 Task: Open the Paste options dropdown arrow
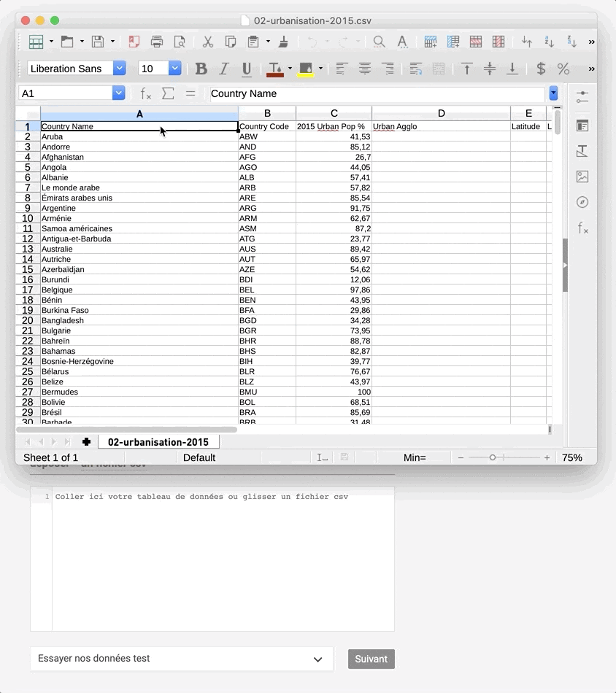[268, 42]
